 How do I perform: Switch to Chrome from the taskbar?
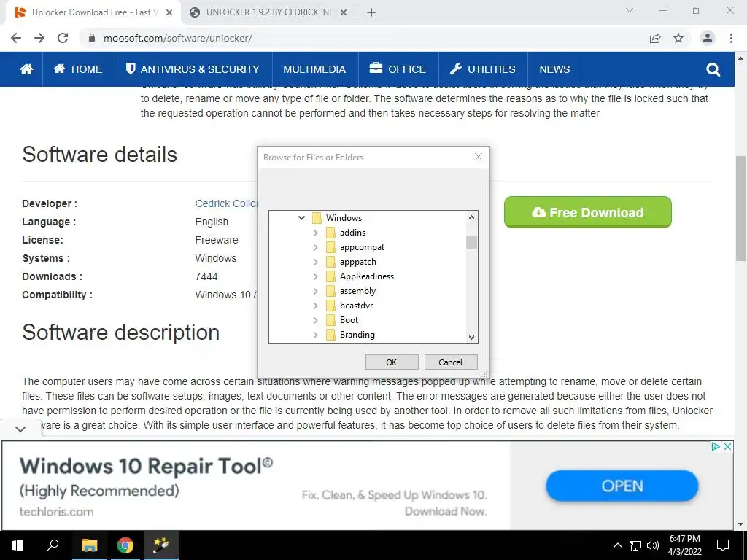pos(125,545)
